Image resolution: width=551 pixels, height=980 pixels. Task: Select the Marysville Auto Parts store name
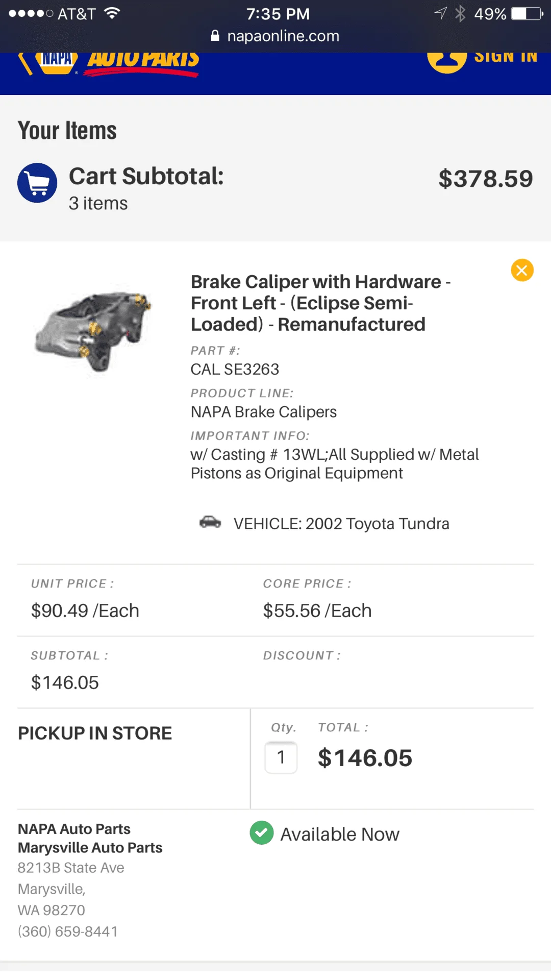90,848
